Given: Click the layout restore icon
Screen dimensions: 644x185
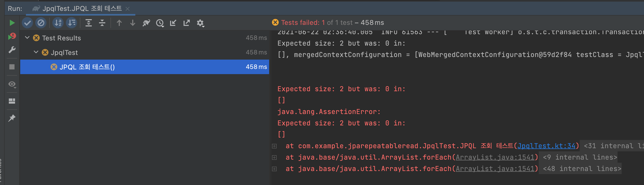Looking at the screenshot, I should point(12,101).
